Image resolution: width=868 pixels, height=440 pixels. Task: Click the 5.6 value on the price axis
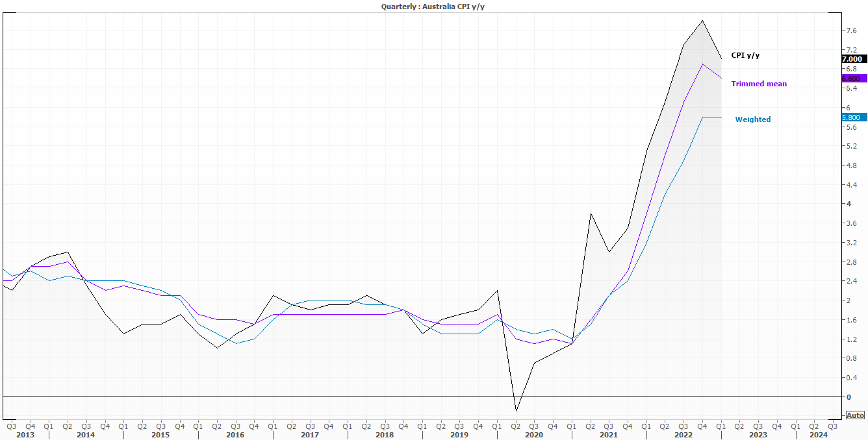[851, 127]
